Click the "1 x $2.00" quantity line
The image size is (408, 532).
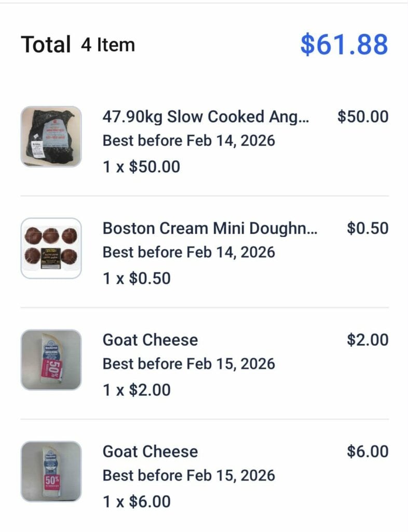[137, 390]
